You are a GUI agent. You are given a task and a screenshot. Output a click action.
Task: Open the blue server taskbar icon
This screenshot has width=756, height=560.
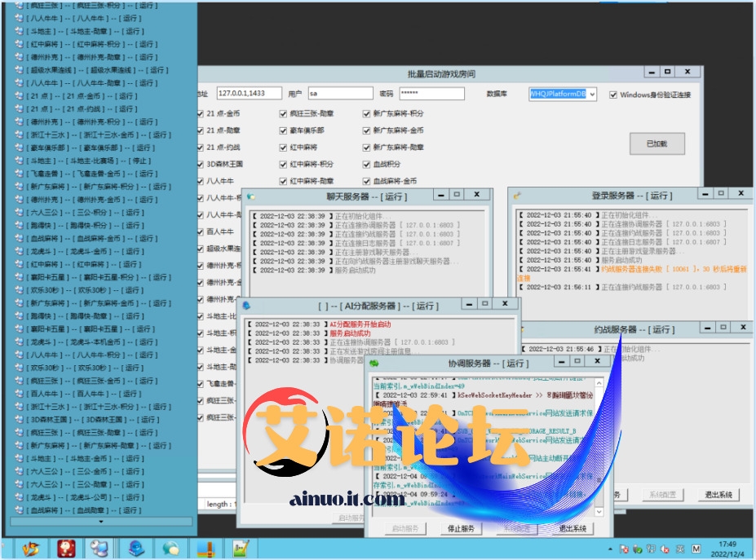(137, 549)
